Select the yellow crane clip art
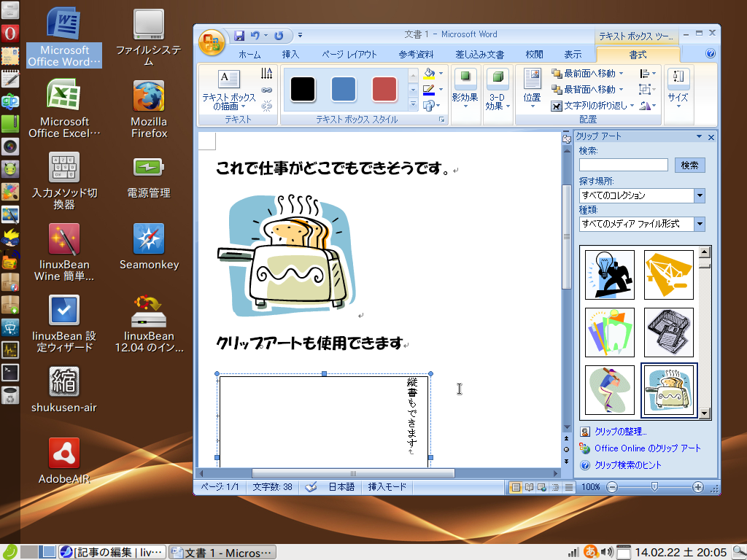The width and height of the screenshot is (747, 560). [x=669, y=275]
